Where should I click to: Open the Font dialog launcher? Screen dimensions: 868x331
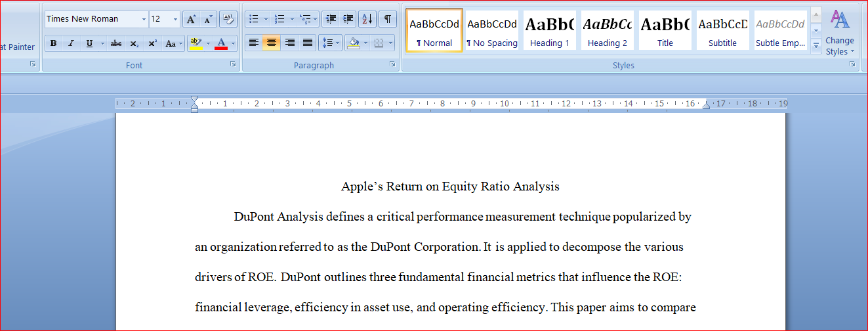click(x=233, y=64)
